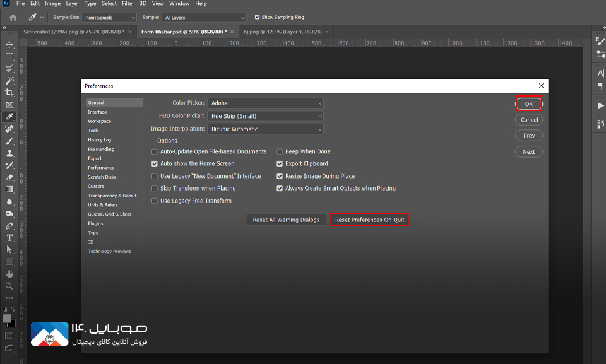Open the History panel icon

pyautogui.click(x=600, y=124)
